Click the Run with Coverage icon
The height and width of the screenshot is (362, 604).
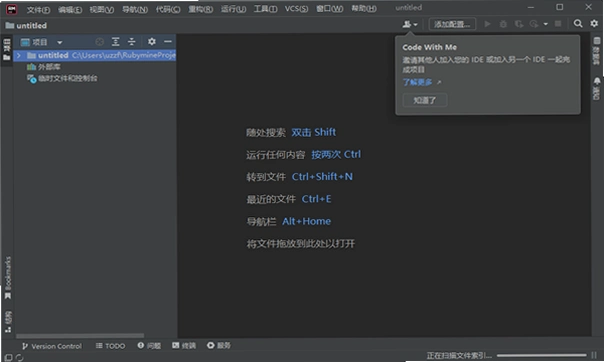(519, 24)
